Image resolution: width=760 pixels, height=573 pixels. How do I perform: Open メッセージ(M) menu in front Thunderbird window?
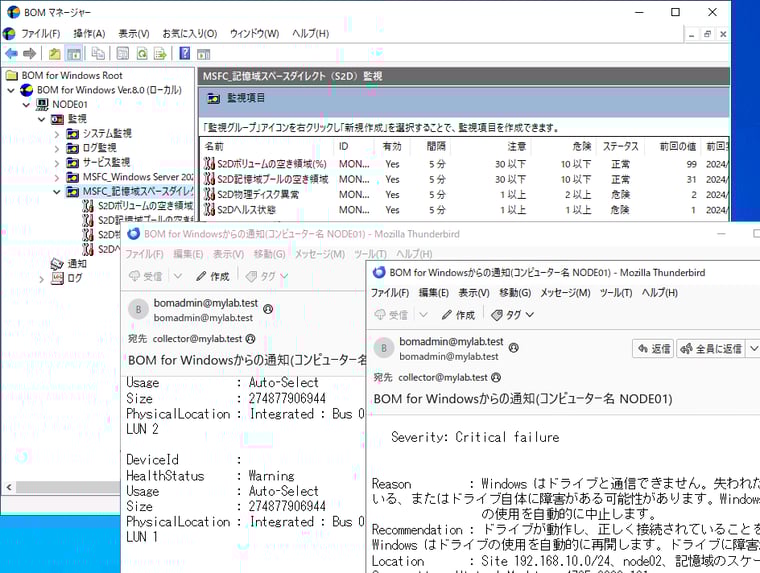(x=566, y=293)
